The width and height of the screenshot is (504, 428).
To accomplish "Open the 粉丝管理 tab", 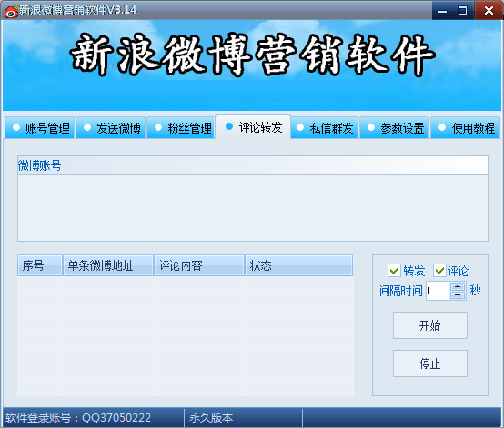I will (182, 128).
